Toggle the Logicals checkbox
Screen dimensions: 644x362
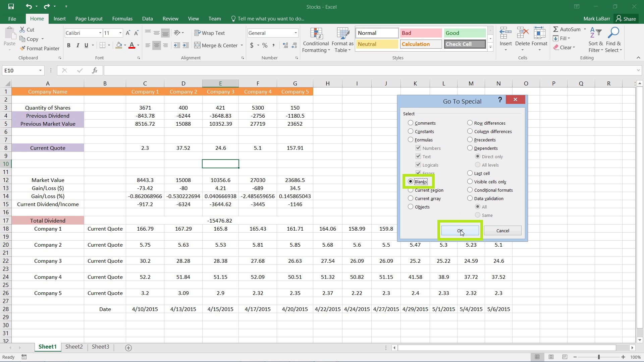418,165
